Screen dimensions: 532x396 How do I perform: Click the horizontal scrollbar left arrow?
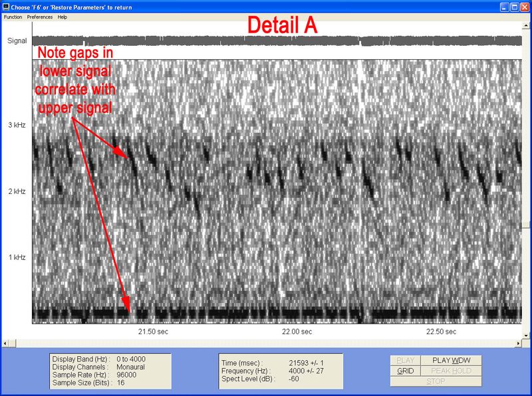pyautogui.click(x=5, y=344)
